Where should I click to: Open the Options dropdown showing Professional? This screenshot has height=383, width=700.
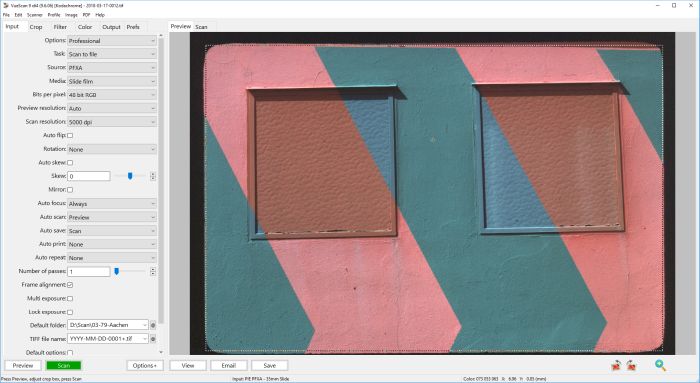pos(112,41)
